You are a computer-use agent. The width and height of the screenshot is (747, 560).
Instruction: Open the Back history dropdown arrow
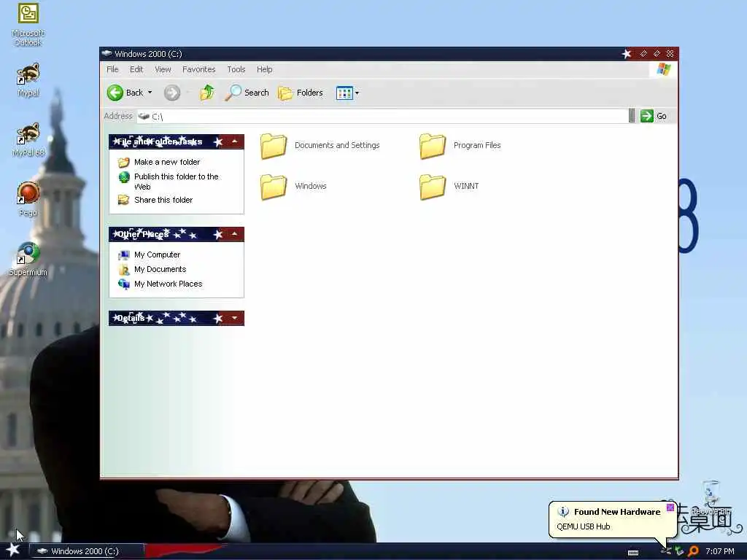(150, 93)
